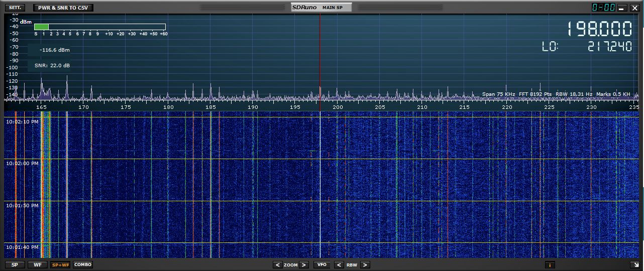Screen dimensions: 644x271
Task: Center spectrum on VFO with VFO button
Action: (x=322, y=265)
